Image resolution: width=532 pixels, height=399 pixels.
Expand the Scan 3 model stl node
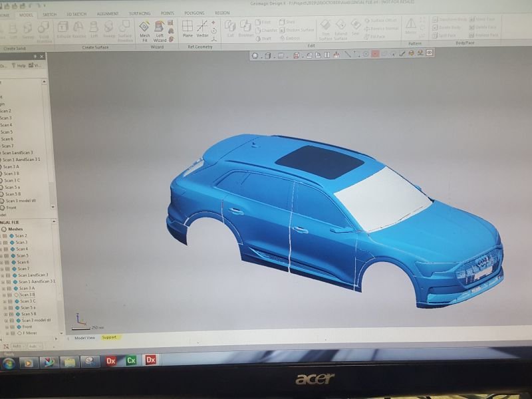pyautogui.click(x=7, y=321)
